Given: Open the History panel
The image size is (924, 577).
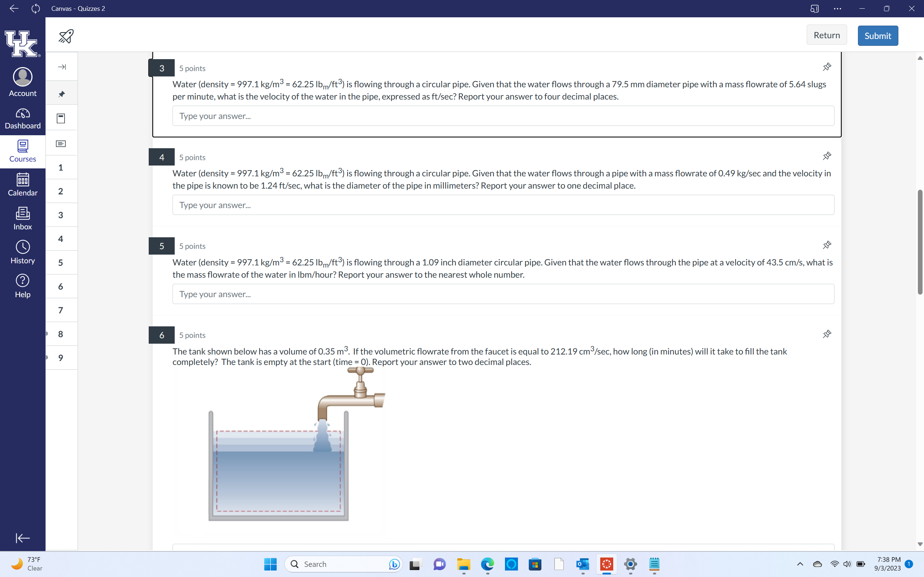Looking at the screenshot, I should coord(22,252).
